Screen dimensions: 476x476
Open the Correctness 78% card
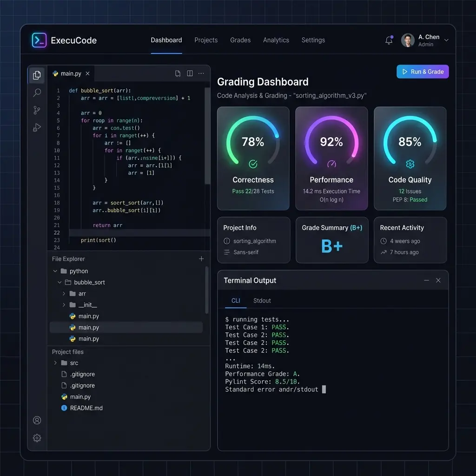pyautogui.click(x=253, y=158)
